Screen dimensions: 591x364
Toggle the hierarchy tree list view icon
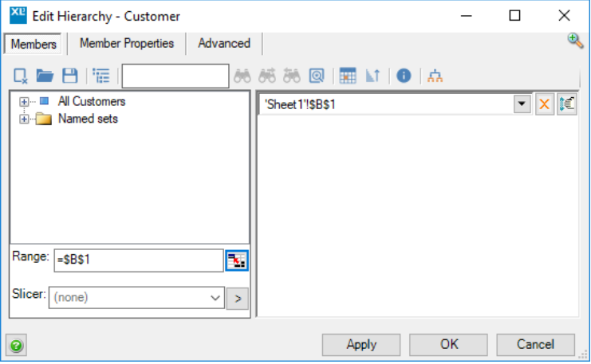tap(101, 76)
